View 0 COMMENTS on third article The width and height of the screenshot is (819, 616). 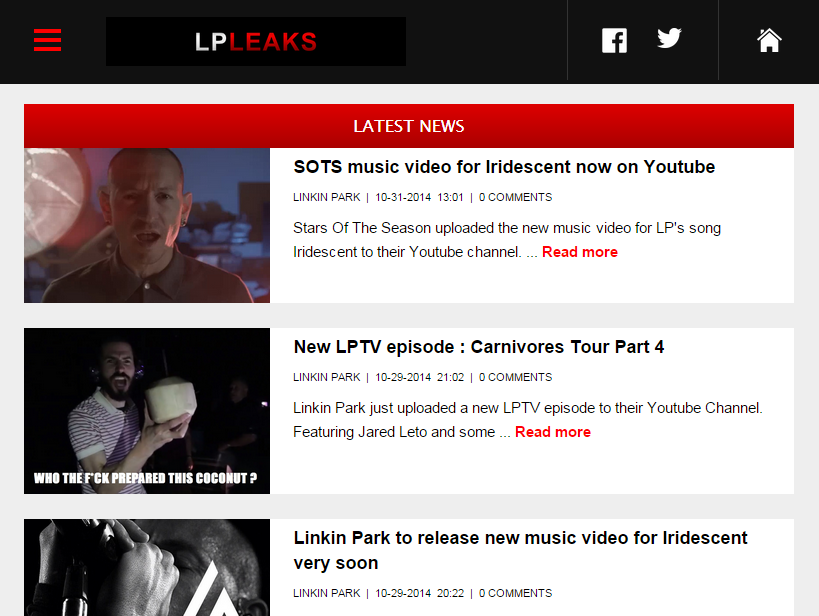516,594
